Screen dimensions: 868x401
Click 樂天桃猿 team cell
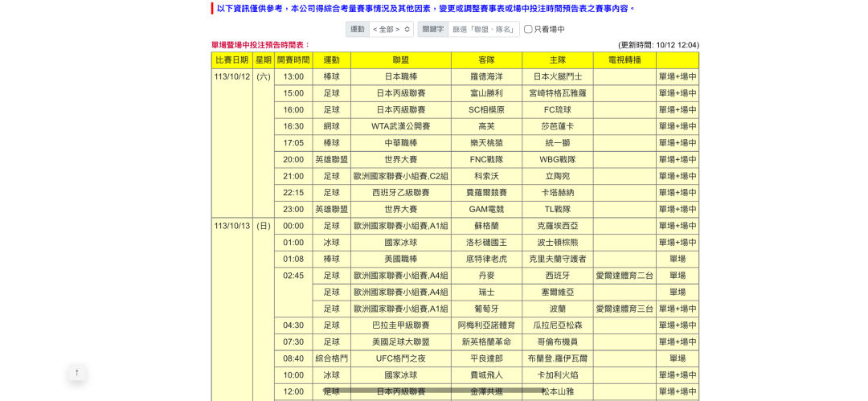(486, 143)
